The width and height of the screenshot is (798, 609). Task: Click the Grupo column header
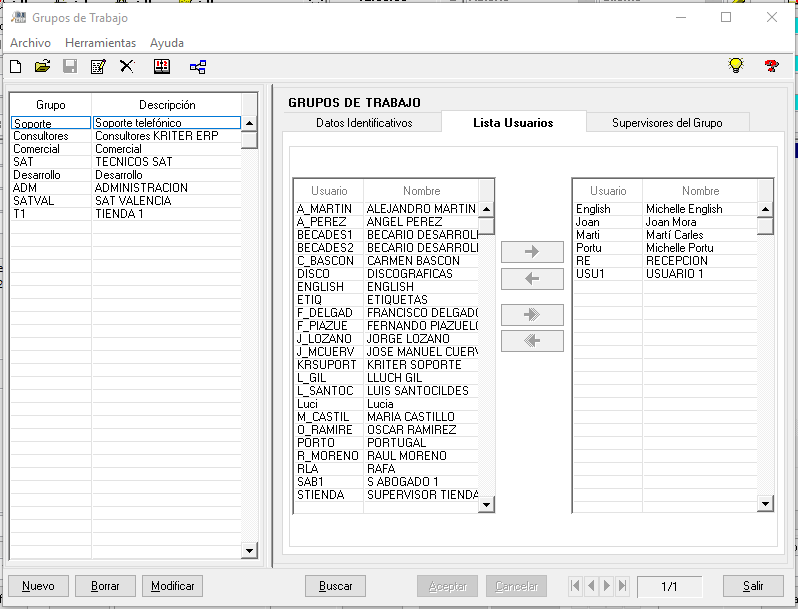pyautogui.click(x=51, y=105)
